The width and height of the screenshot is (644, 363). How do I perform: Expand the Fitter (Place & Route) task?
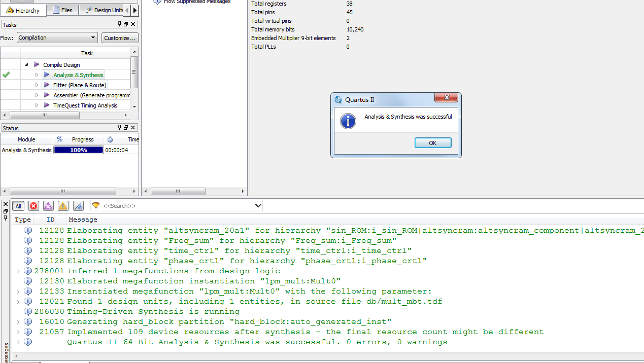37,85
